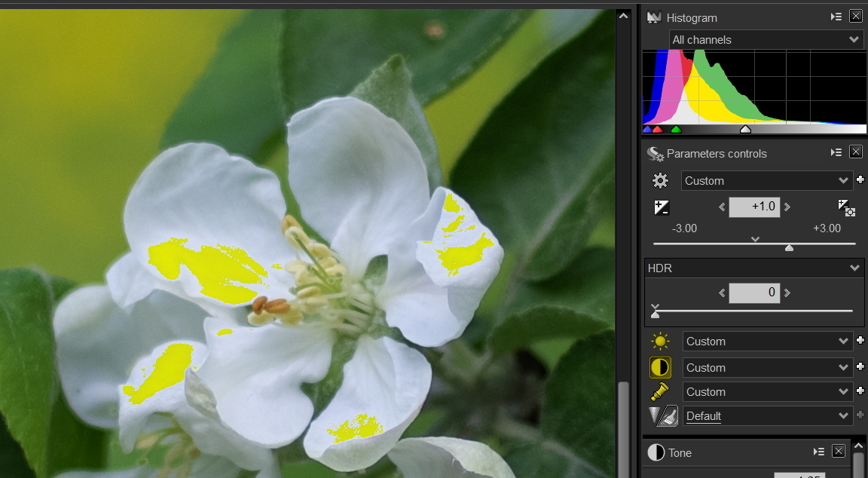Screen dimensions: 868x478
Task: Add tone taste with plus icon
Action: 860,366
